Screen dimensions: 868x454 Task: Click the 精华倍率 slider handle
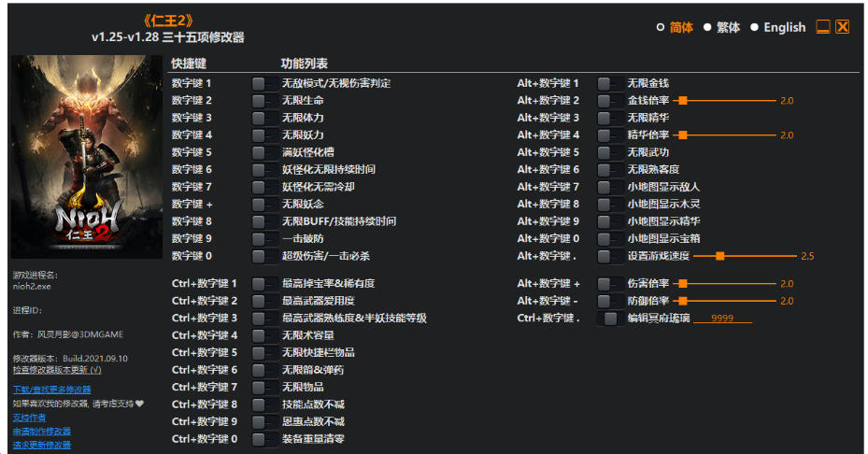point(683,135)
